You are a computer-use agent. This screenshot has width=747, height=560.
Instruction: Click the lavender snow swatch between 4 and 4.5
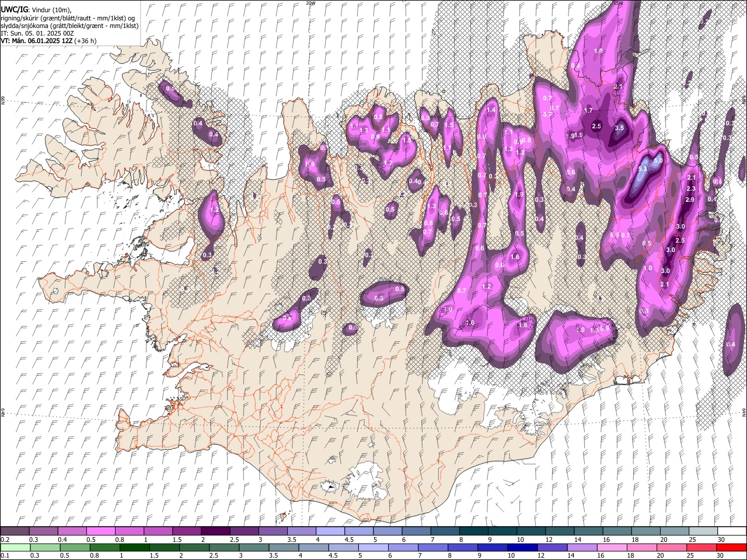click(330, 531)
